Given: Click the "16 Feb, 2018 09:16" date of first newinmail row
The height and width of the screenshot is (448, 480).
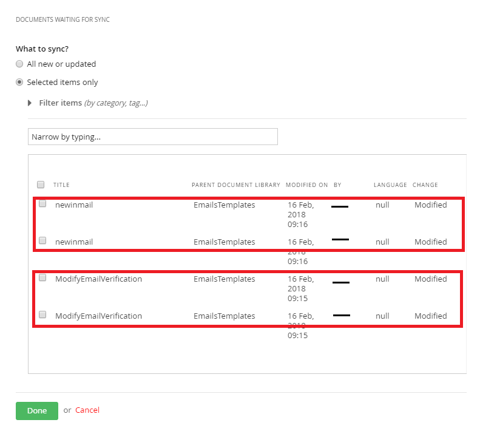Looking at the screenshot, I should [x=301, y=215].
